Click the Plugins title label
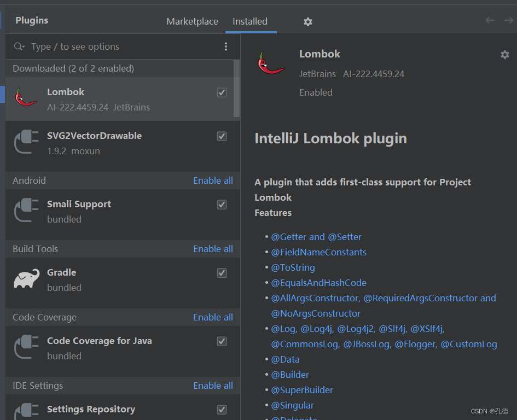517x420 pixels. [32, 20]
